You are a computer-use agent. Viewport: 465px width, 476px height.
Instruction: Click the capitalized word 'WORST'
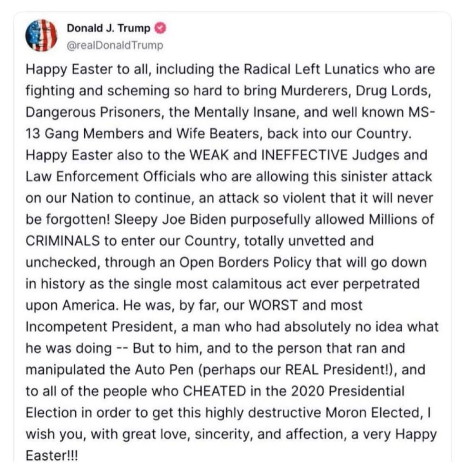click(273, 306)
